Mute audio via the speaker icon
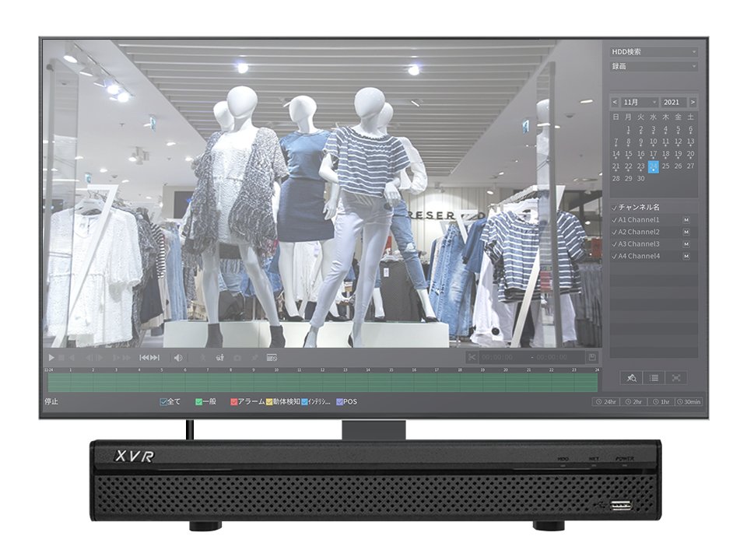The image size is (747, 560). [178, 358]
